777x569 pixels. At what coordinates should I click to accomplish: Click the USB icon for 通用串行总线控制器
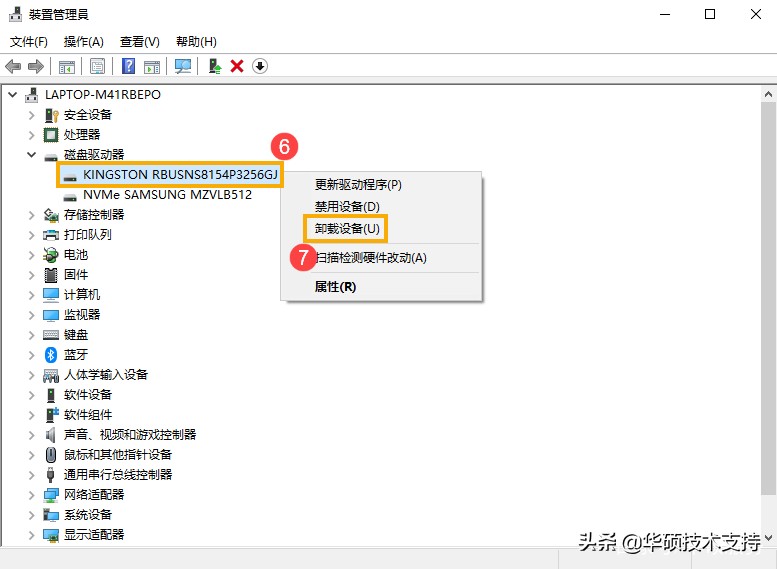click(51, 475)
